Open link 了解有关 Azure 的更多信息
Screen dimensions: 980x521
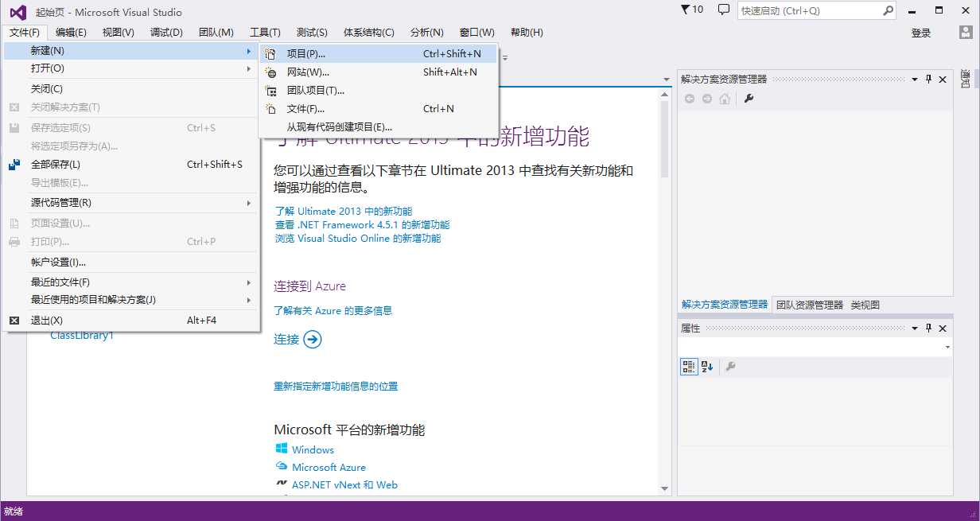click(333, 311)
